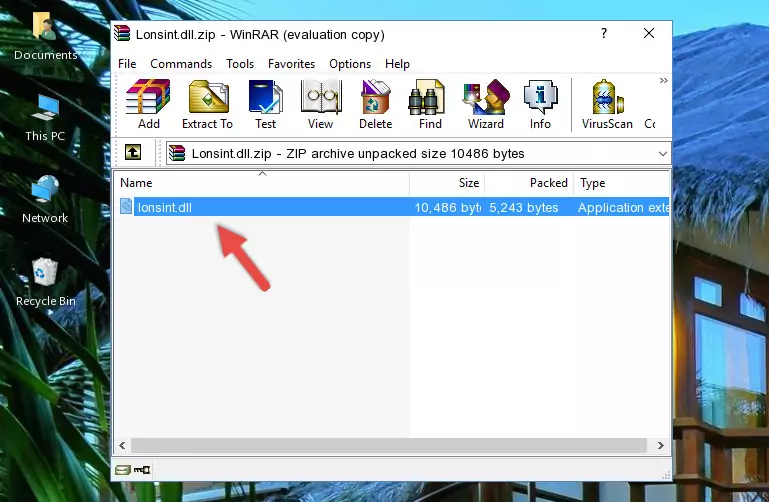Viewport: 769px width, 502px height.
Task: Open the Find tool with the binoculars icon
Action: [430, 104]
